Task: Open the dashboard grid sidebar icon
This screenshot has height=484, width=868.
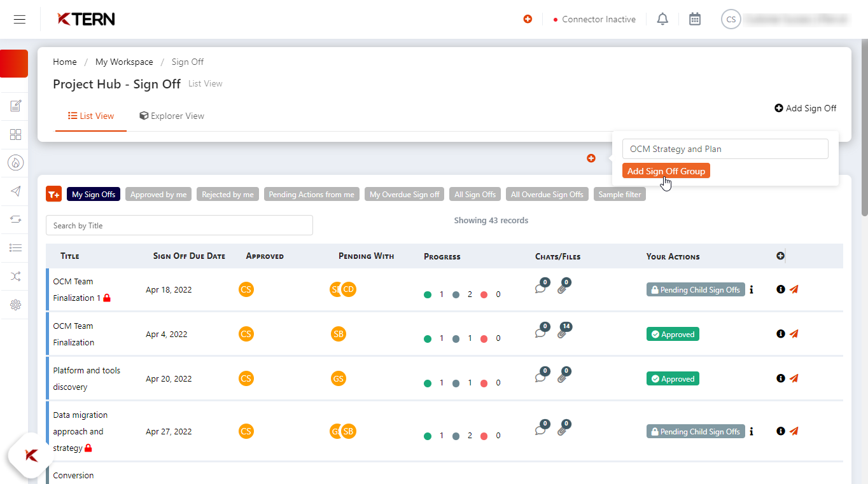Action: [x=15, y=134]
